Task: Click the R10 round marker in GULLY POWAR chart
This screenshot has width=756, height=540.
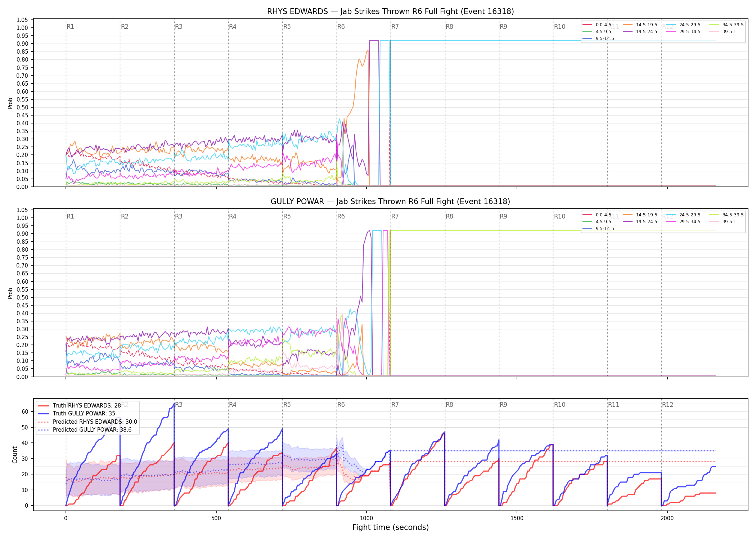Action: point(559,216)
